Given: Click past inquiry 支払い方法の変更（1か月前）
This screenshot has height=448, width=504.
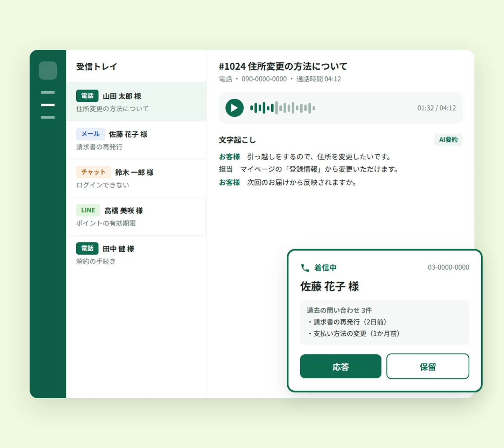Looking at the screenshot, I should point(354,334).
